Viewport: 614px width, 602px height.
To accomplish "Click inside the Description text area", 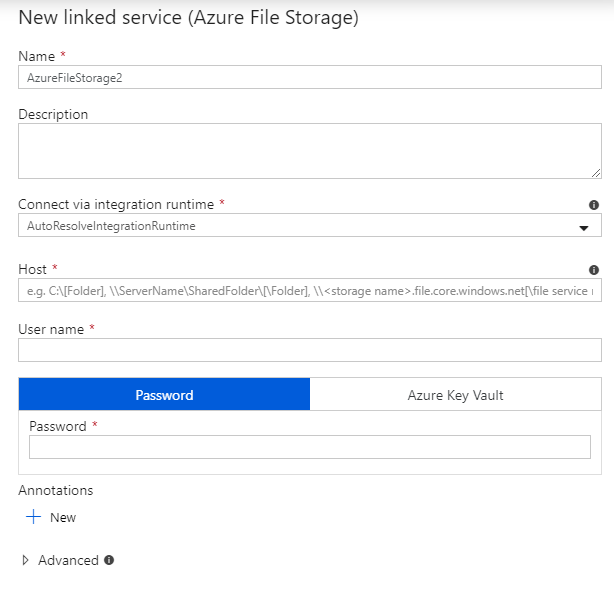I will click(310, 151).
